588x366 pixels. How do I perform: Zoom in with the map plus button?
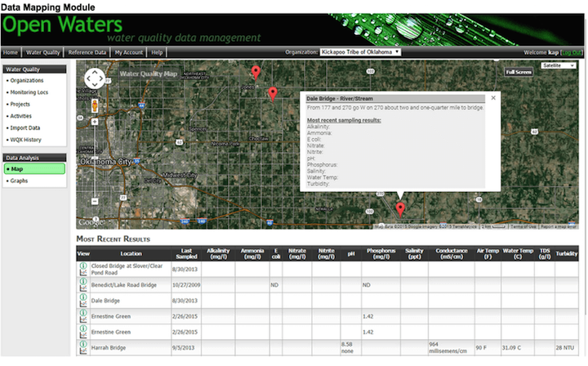[x=95, y=122]
